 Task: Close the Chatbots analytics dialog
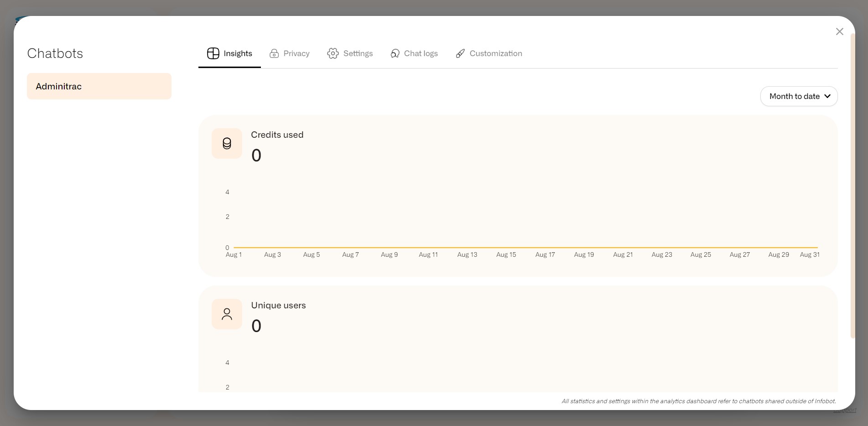[839, 31]
